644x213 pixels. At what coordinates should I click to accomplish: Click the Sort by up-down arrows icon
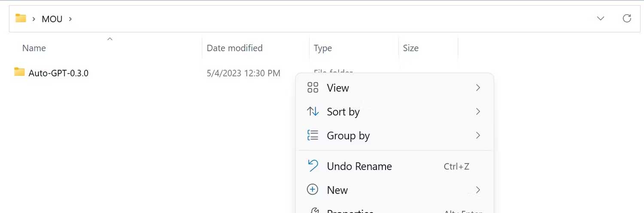coord(313,112)
